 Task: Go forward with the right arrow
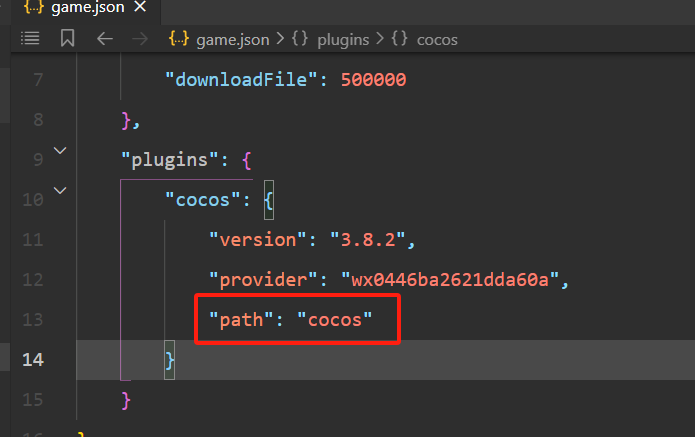(140, 39)
